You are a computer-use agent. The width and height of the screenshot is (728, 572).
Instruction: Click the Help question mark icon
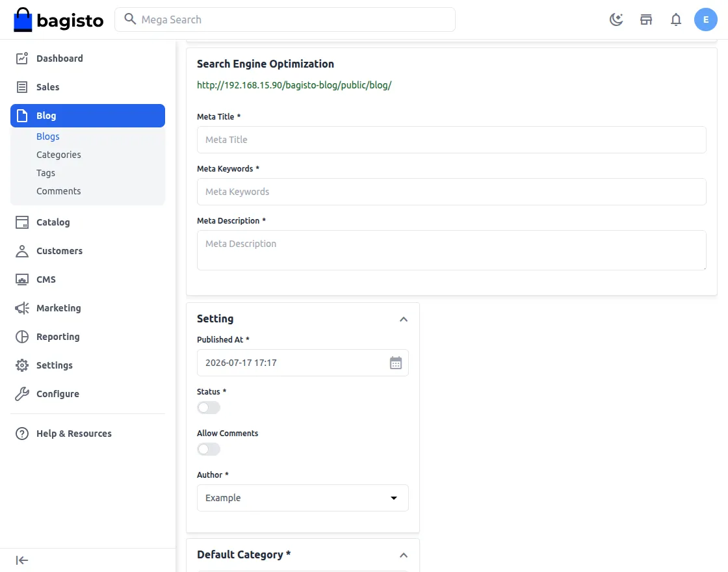click(x=22, y=433)
